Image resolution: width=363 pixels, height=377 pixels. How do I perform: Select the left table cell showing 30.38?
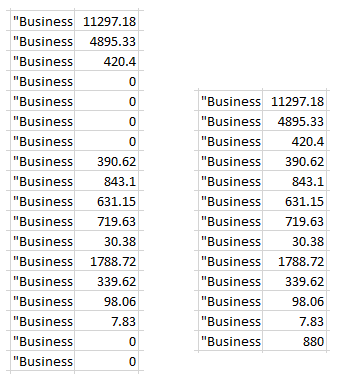[106, 241]
